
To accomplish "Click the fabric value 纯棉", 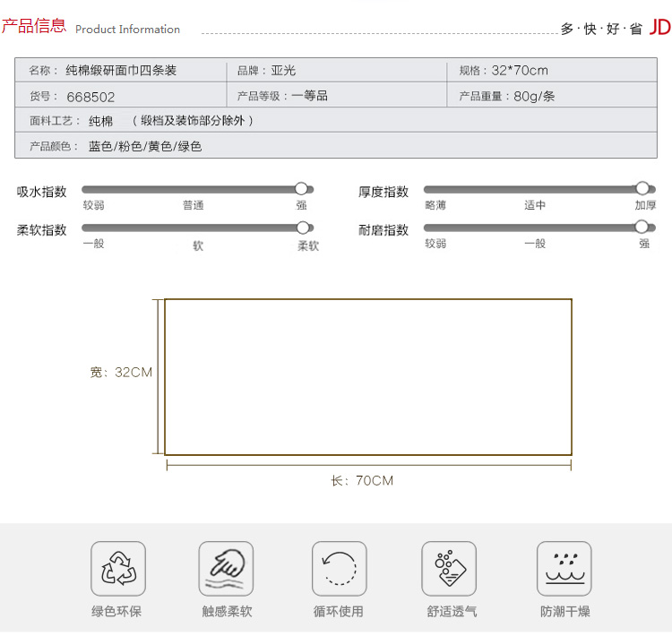I will (100, 121).
